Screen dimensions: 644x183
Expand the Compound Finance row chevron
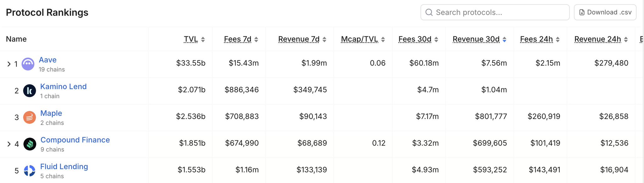[x=9, y=144]
